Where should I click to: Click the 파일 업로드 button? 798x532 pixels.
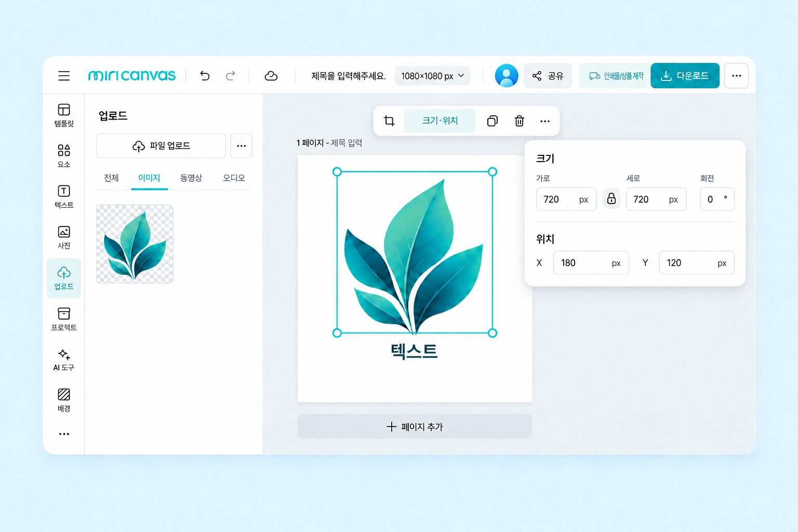pyautogui.click(x=161, y=146)
